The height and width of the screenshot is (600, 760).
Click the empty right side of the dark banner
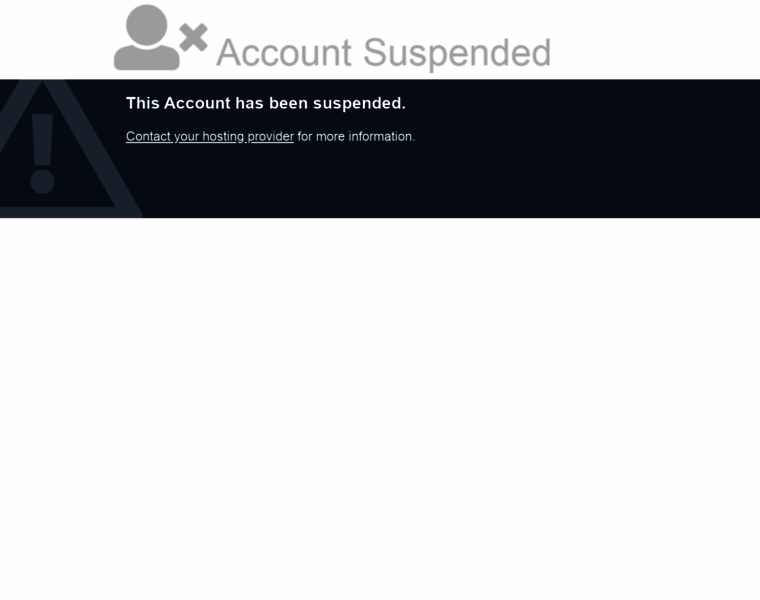pos(606,148)
